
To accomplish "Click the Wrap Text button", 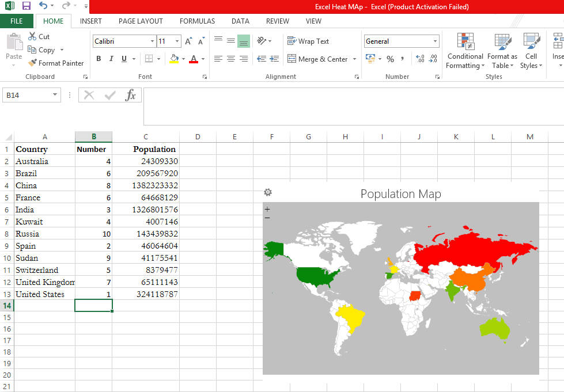I will tap(308, 41).
